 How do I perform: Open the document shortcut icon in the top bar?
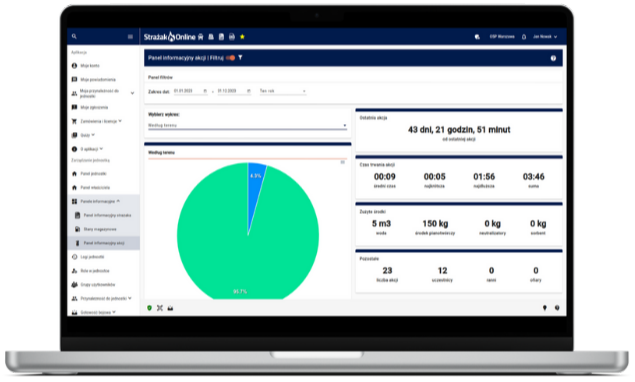tap(222, 37)
